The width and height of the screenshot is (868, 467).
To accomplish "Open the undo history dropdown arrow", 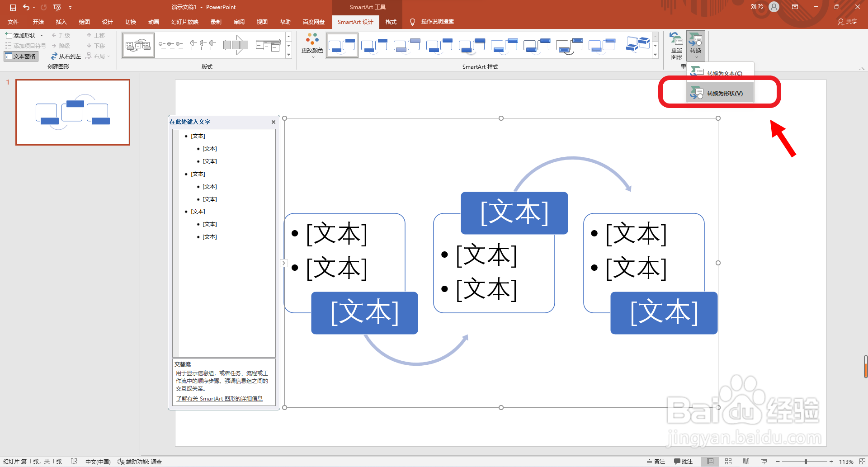I will click(x=34, y=7).
